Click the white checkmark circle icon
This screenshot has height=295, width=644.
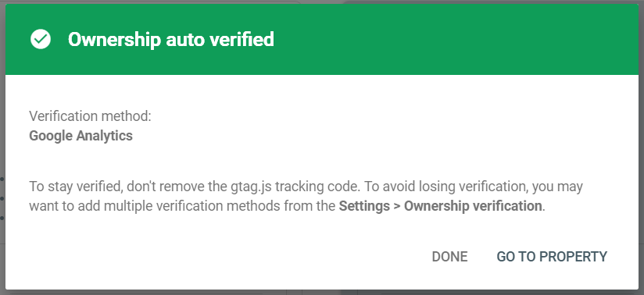[x=41, y=39]
